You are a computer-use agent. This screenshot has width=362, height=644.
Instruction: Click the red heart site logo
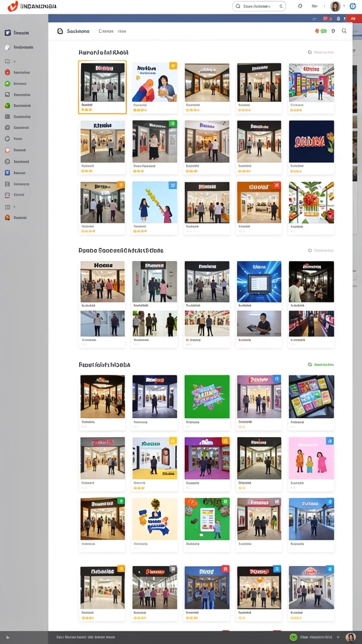(13, 6)
